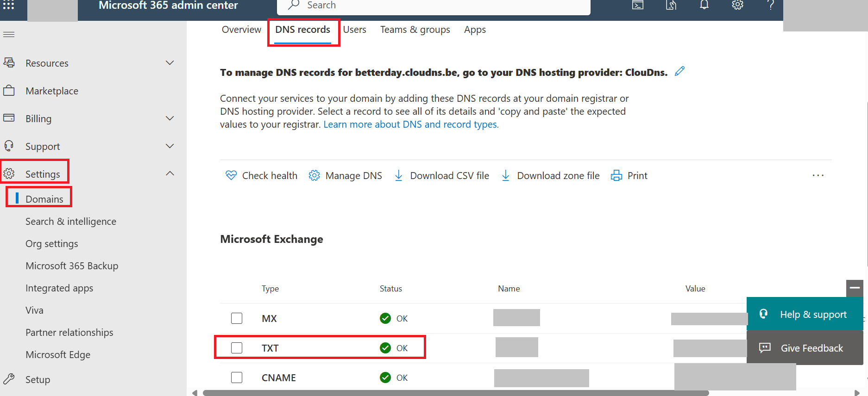Image resolution: width=868 pixels, height=396 pixels.
Task: Click in the Search input field
Action: pos(434,6)
